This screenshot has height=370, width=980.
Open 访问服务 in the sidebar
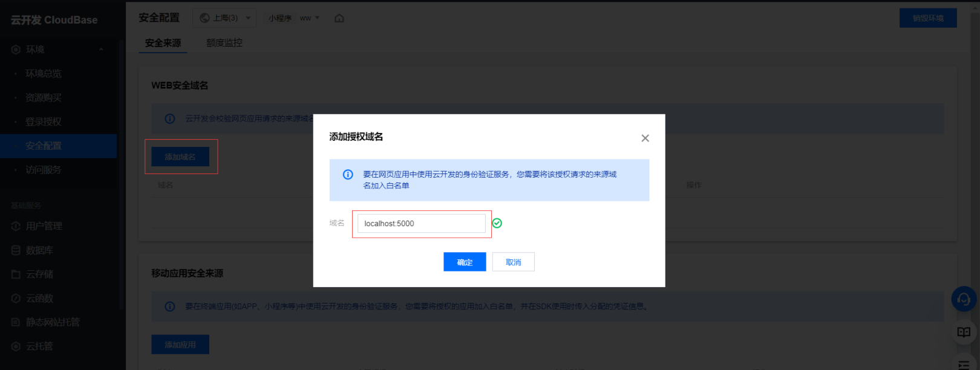tap(44, 170)
